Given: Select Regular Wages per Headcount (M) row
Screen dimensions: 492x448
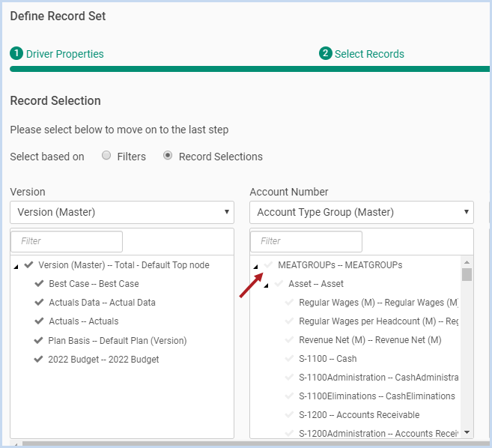Looking at the screenshot, I should click(378, 321).
